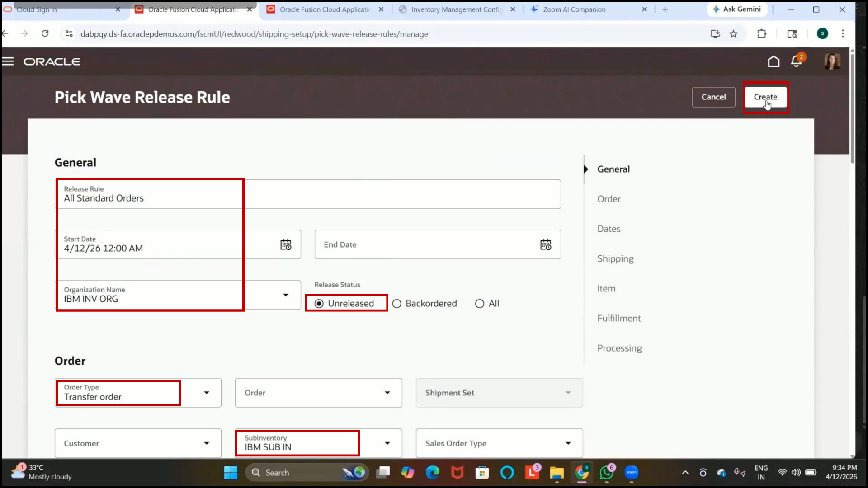Click the Create button
The height and width of the screenshot is (488, 868).
765,97
